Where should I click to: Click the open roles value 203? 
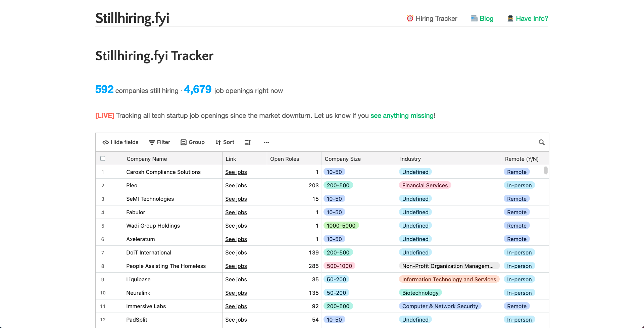point(313,185)
